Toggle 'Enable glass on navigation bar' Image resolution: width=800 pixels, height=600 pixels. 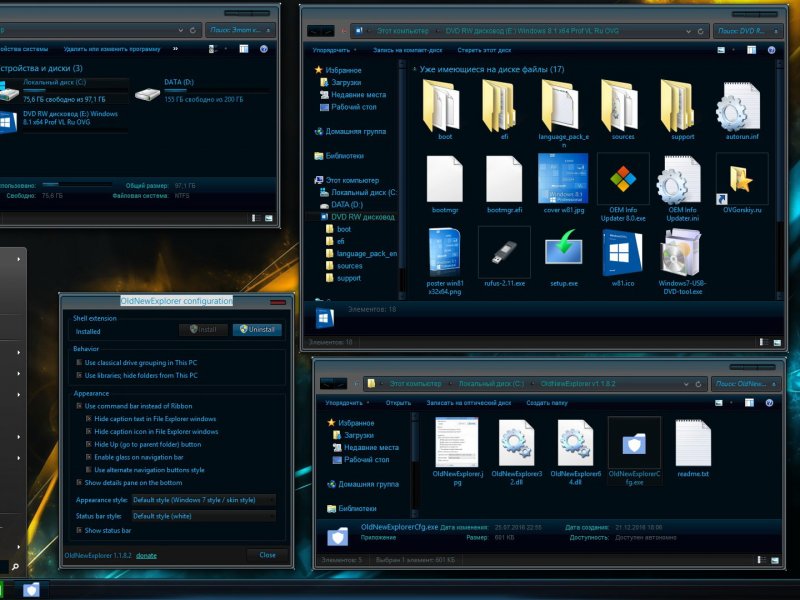pos(88,457)
